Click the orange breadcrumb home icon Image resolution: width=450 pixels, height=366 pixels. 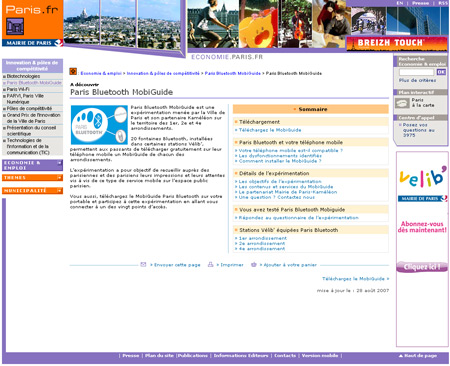point(73,71)
